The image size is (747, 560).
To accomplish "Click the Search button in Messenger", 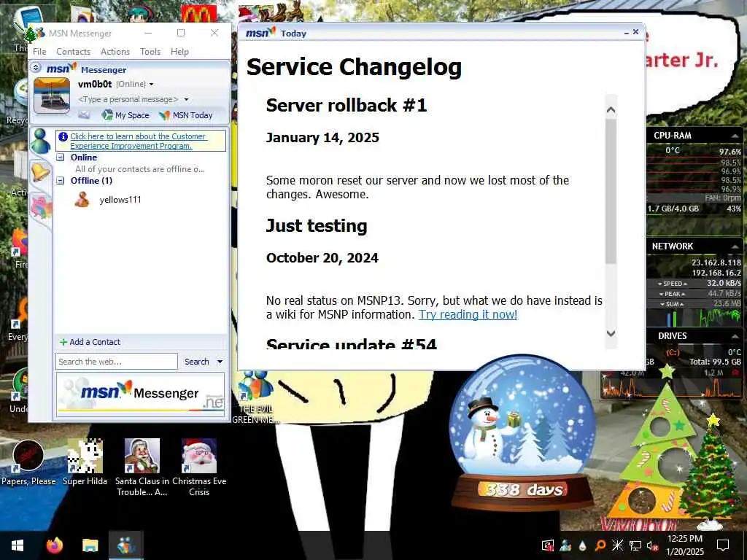I will pos(197,362).
